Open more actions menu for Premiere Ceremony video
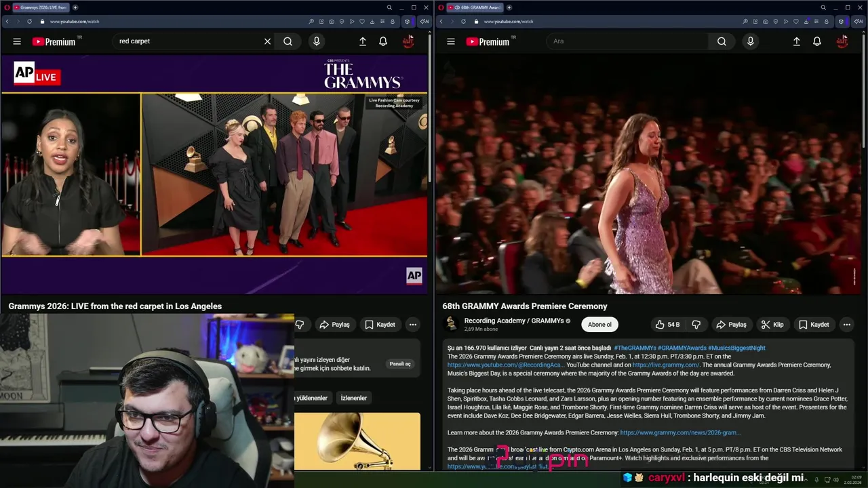The image size is (868, 488). [847, 325]
